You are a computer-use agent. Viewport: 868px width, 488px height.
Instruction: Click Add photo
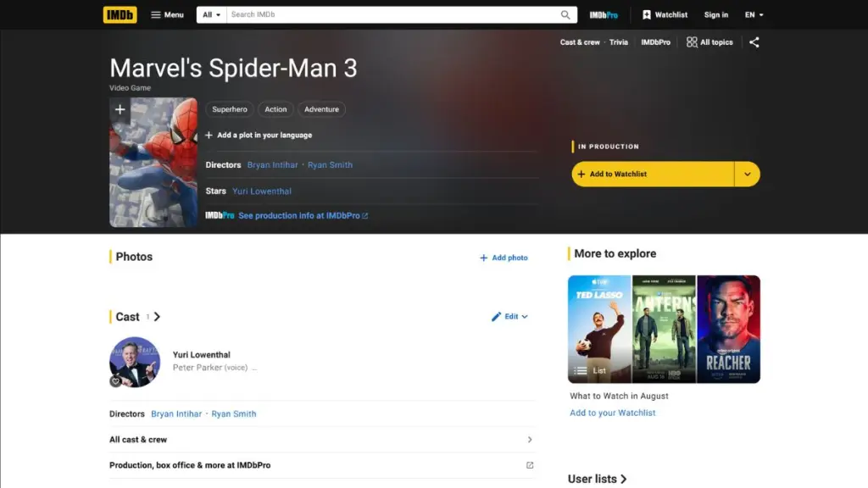pos(504,258)
